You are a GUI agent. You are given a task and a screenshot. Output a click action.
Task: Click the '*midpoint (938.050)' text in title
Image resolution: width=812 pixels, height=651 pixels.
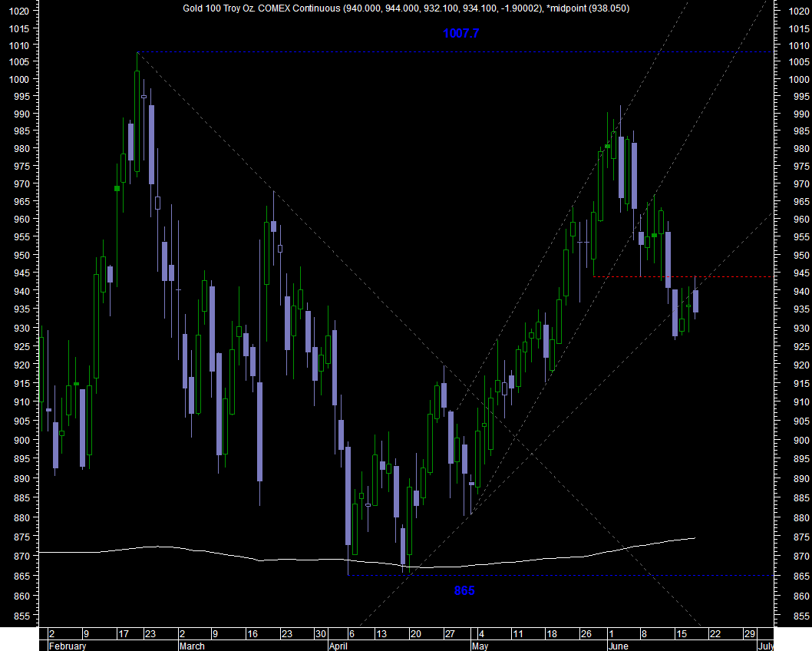[588, 8]
